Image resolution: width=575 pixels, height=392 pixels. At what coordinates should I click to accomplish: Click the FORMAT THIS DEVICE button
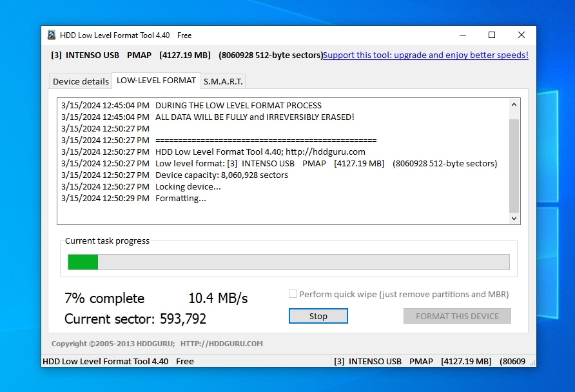(x=457, y=316)
